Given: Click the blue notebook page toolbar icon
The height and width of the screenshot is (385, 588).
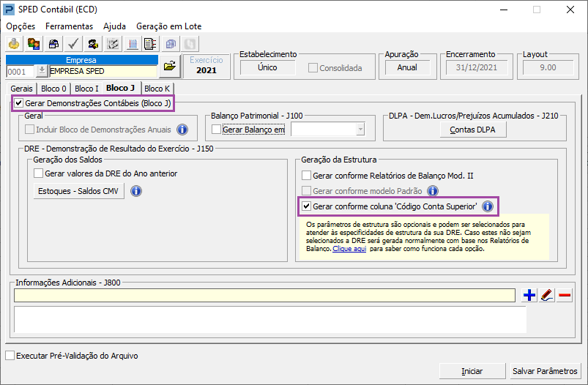Looking at the screenshot, I should tap(132, 44).
